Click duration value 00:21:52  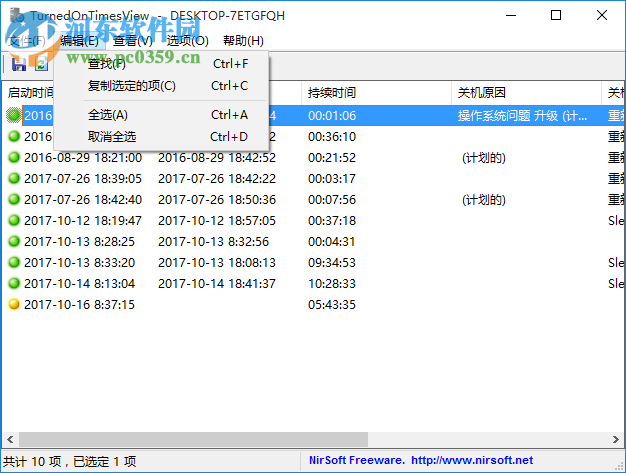click(x=332, y=157)
